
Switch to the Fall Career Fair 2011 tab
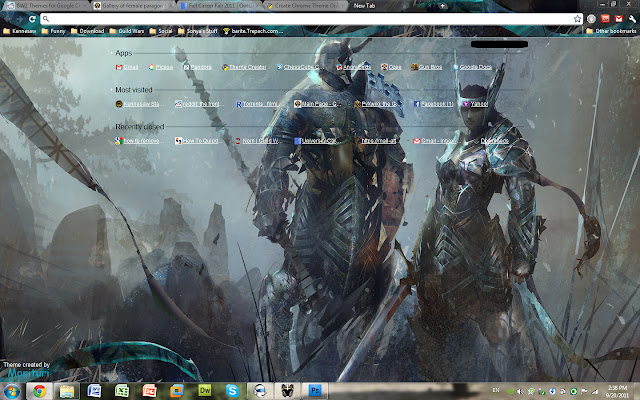click(x=218, y=6)
